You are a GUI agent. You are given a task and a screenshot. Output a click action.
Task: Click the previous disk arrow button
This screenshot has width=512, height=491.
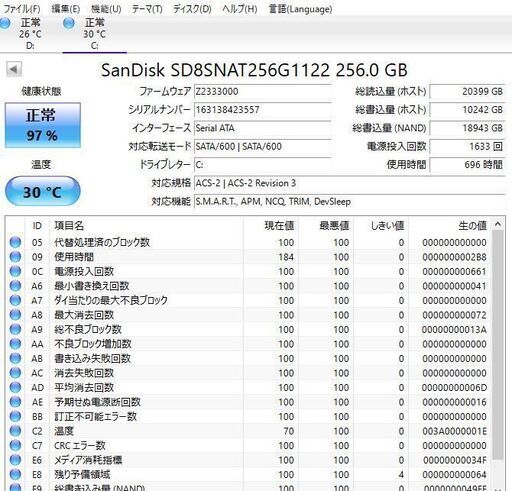(14, 70)
